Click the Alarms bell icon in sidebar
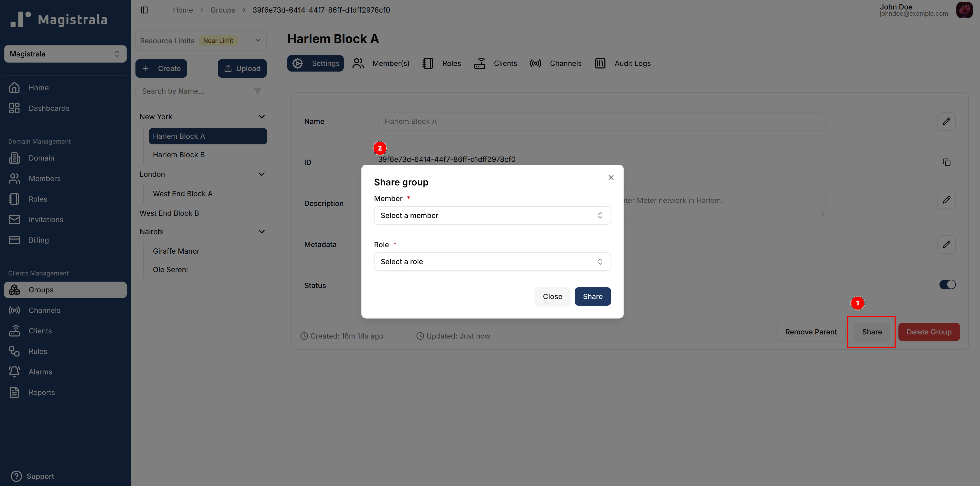980x486 pixels. (14, 372)
